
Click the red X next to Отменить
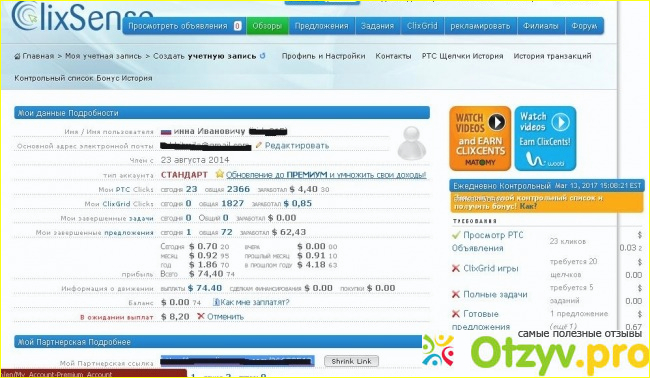tap(201, 316)
